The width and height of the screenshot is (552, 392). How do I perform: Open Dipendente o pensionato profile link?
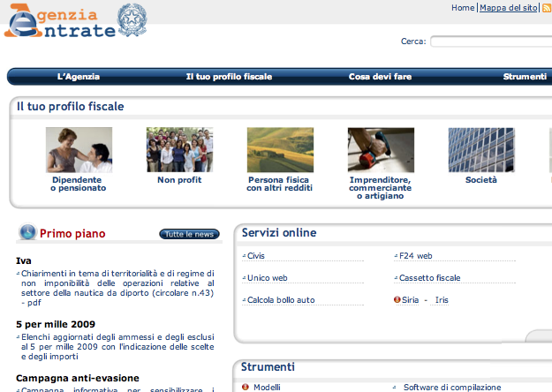78,184
